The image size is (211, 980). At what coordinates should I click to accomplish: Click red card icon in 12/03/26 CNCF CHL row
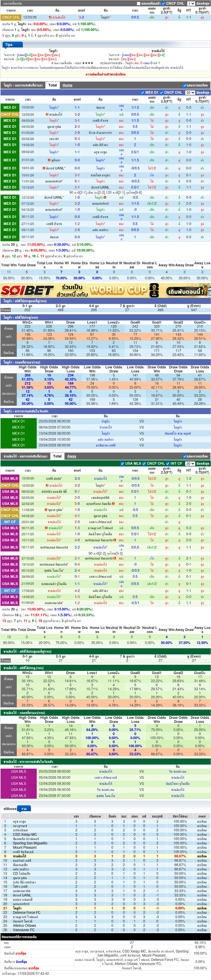(47, 115)
